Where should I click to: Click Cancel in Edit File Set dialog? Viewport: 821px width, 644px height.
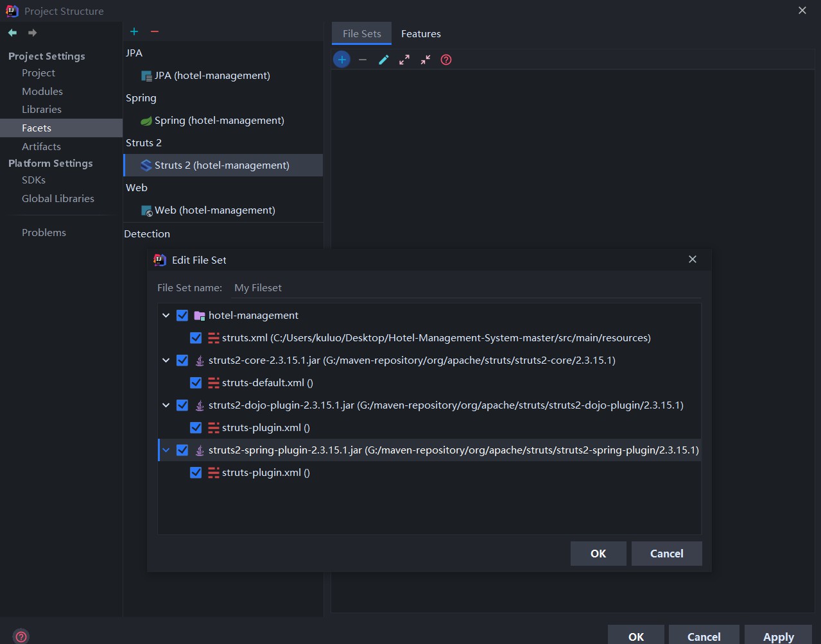pos(667,554)
